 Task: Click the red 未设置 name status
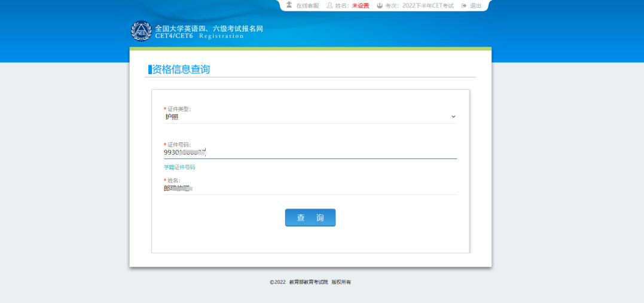(x=361, y=6)
